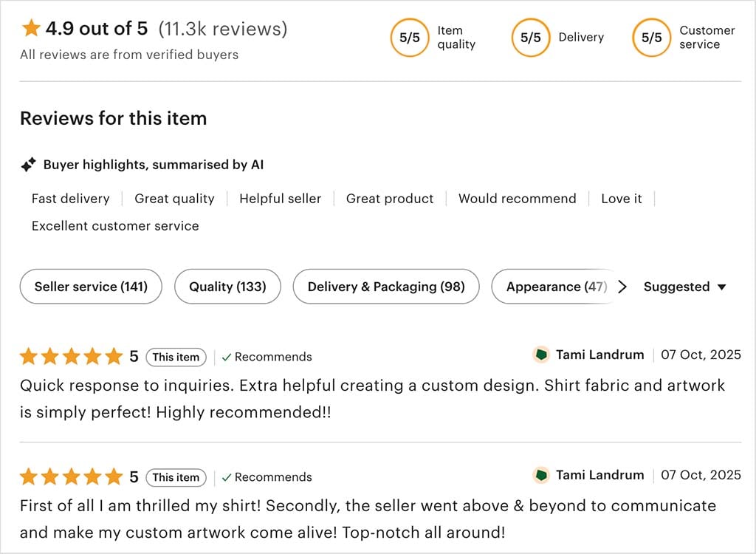Click the Helpful seller highlight tag
This screenshot has width=756, height=554.
280,199
